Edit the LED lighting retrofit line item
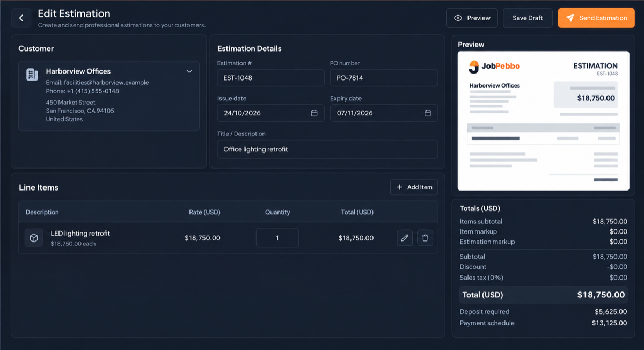The image size is (644, 350). 405,238
